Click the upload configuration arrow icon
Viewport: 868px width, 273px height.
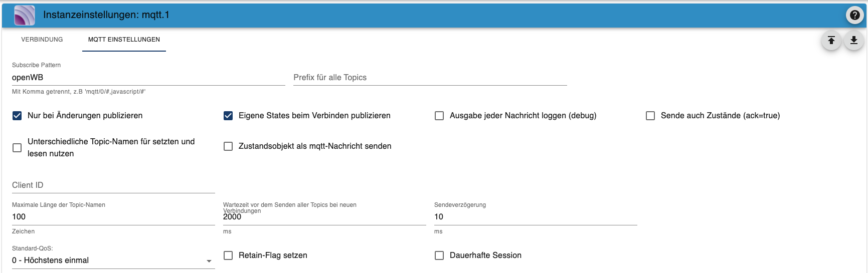(x=831, y=40)
